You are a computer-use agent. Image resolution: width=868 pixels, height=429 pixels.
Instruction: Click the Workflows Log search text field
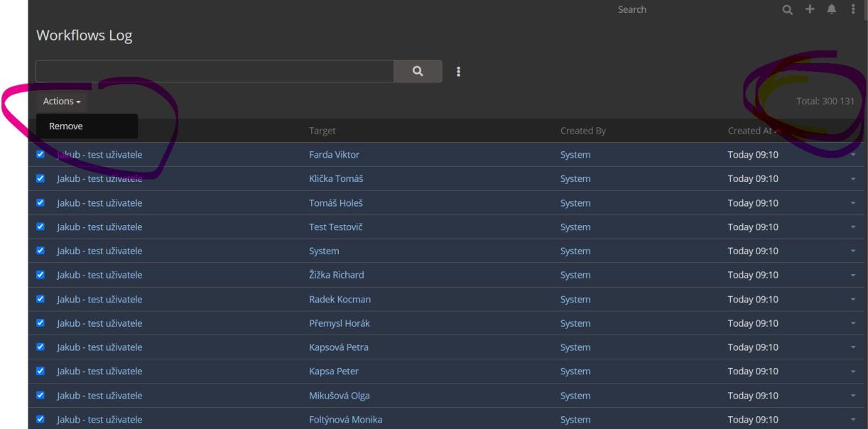215,71
